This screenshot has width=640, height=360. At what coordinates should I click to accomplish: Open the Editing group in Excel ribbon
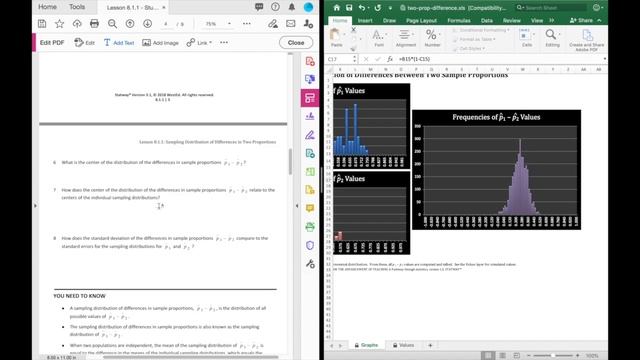click(552, 38)
